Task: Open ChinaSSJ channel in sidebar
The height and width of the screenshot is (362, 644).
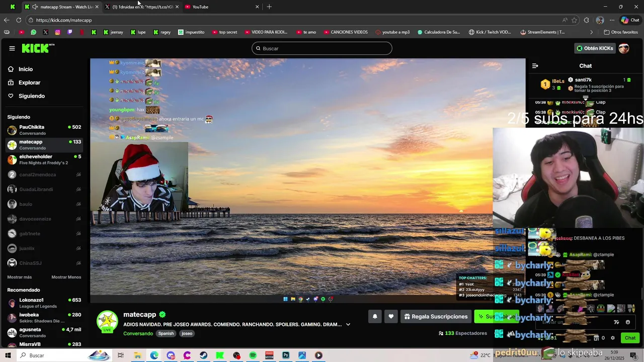Action: click(x=44, y=263)
